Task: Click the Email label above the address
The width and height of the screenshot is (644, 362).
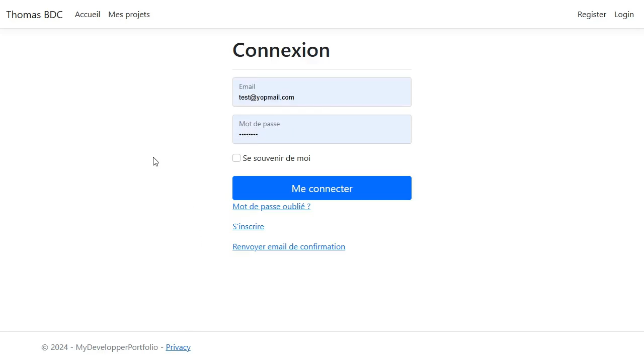Action: [x=247, y=86]
